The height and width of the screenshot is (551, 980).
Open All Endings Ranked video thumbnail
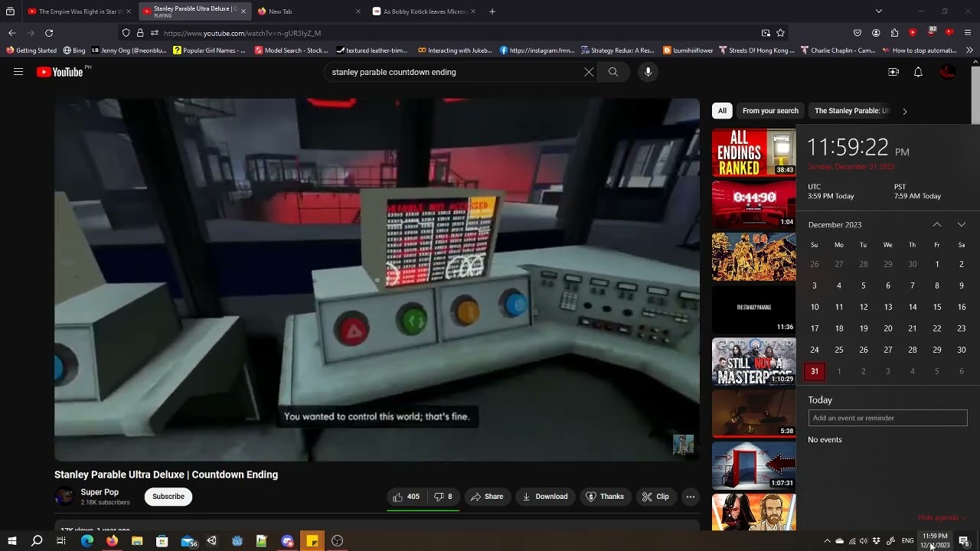[754, 152]
